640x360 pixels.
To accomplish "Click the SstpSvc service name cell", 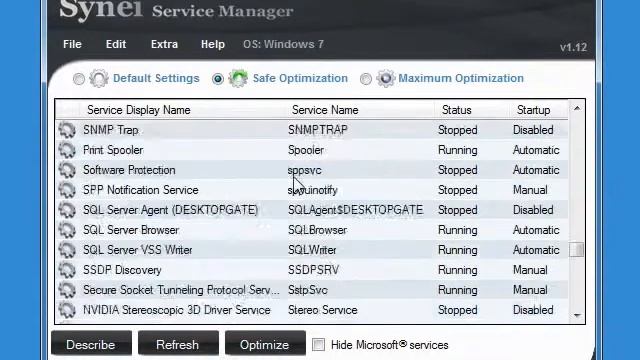I will 307,290.
